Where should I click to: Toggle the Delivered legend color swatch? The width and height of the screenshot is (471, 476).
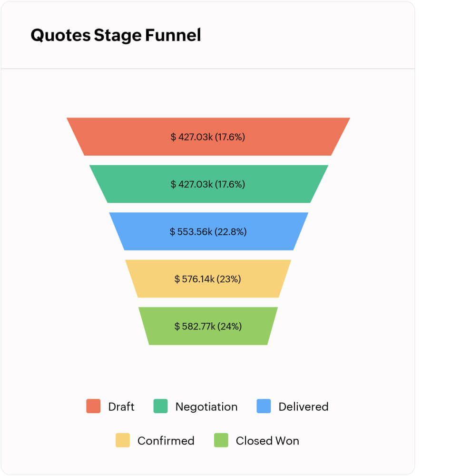click(264, 406)
